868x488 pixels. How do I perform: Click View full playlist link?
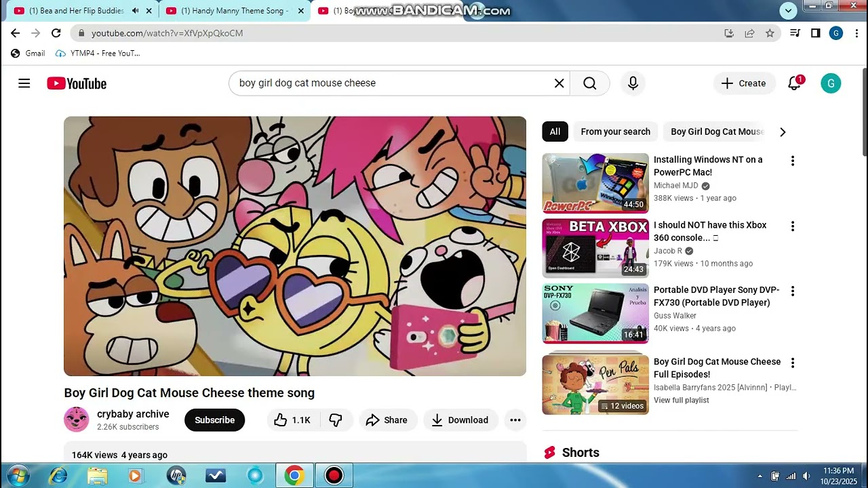pos(682,400)
